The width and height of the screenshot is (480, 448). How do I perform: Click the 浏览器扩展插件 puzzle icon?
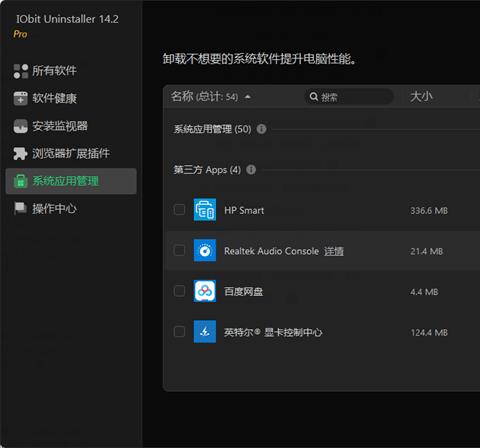[20, 154]
